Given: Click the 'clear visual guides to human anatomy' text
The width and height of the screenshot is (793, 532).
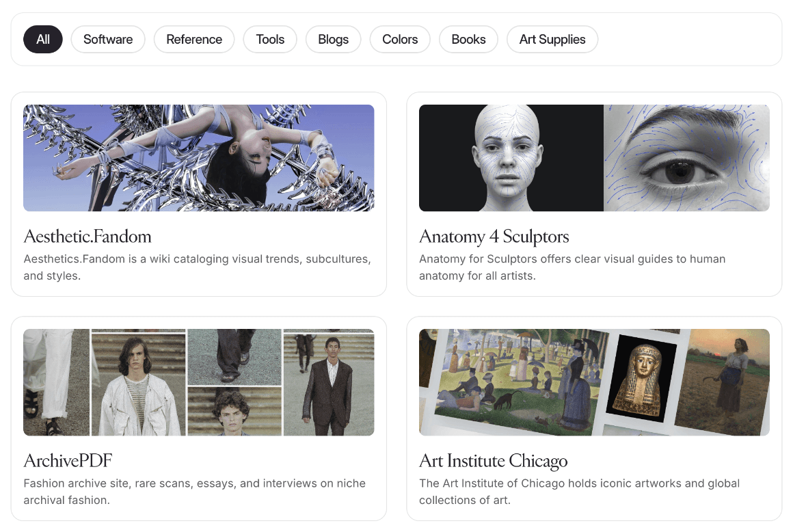Looking at the screenshot, I should pyautogui.click(x=572, y=267).
